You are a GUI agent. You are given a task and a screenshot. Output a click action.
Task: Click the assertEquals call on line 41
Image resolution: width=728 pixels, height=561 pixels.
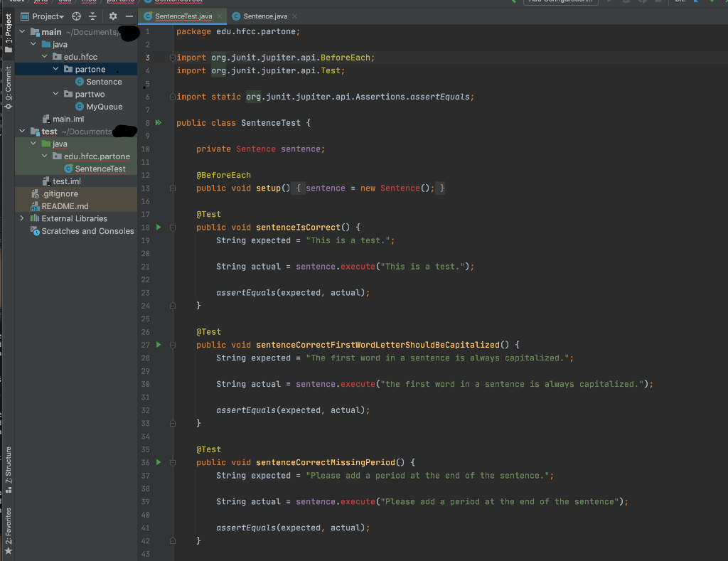246,528
